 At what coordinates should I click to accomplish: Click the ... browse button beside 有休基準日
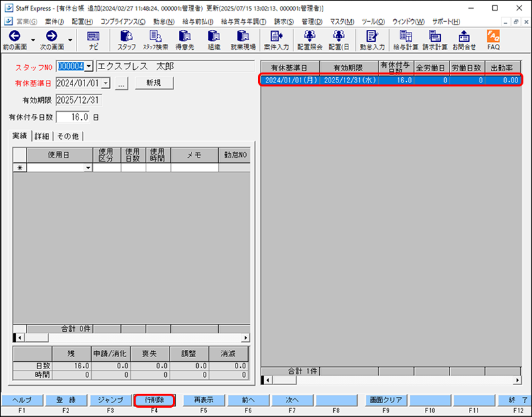click(122, 83)
